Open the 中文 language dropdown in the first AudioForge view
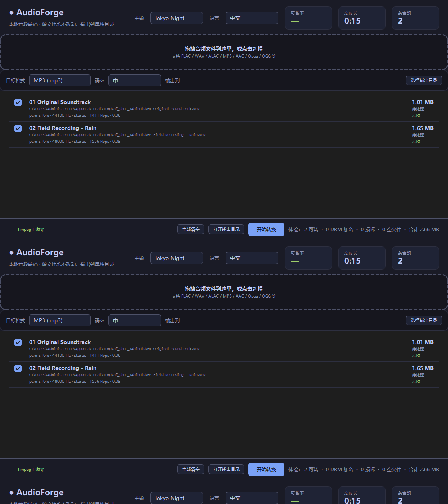 pos(252,18)
